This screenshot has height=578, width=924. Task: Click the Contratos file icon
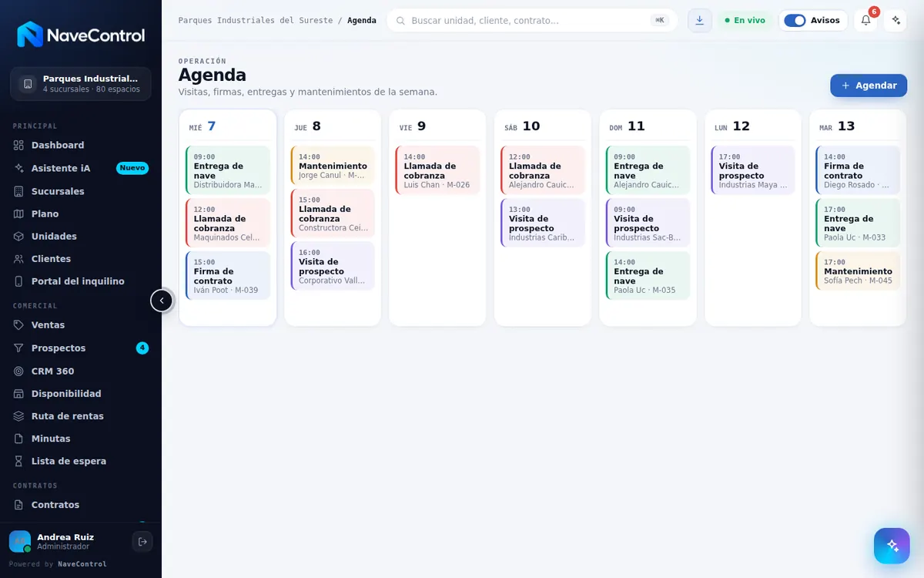(x=19, y=505)
